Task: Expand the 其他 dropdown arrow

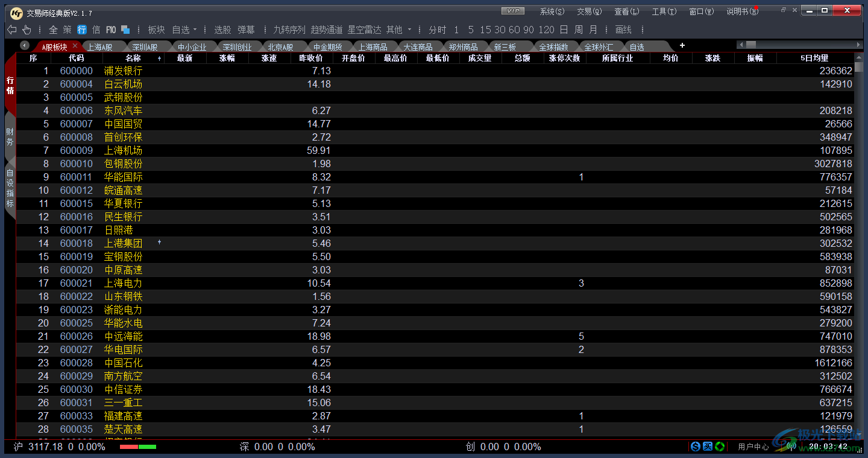Action: (410, 30)
